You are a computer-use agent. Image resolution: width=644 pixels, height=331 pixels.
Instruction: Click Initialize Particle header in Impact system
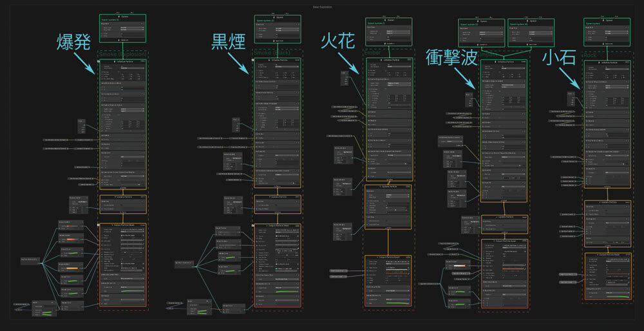504,62
